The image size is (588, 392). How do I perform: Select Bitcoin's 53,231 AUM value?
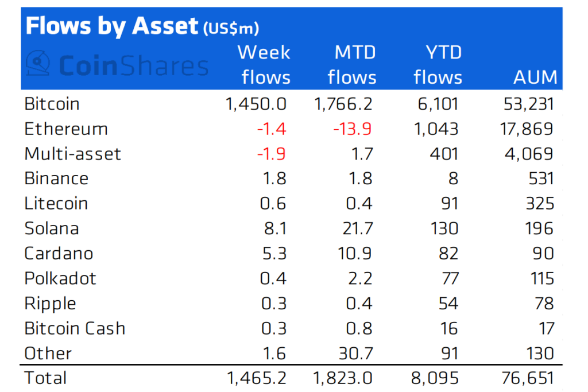click(528, 104)
